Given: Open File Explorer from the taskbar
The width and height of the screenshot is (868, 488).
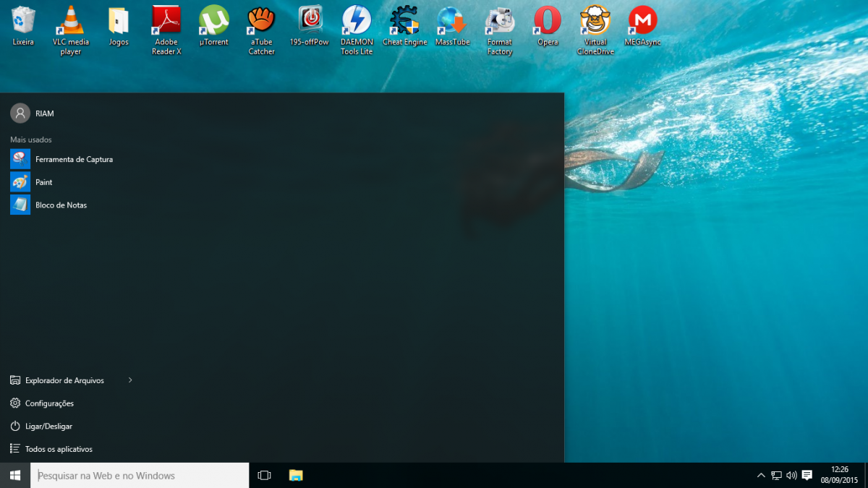Looking at the screenshot, I should [296, 475].
